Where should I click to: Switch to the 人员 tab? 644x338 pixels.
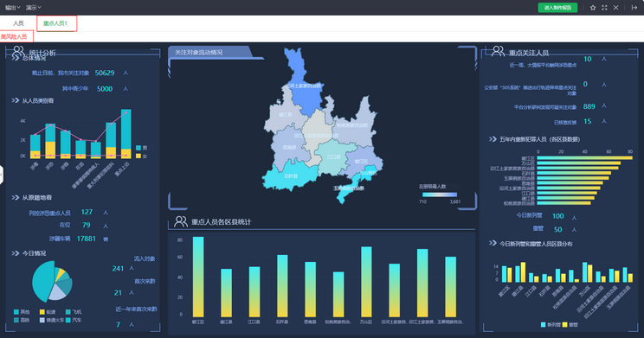(18, 23)
